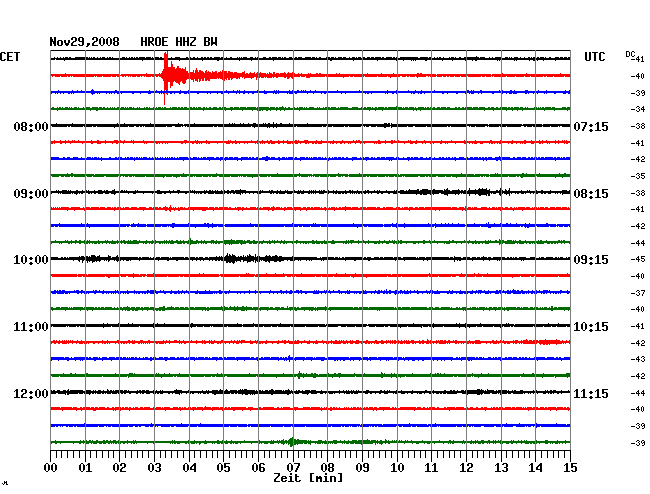The image size is (650, 494).
Task: Click the UTC time zone label
Action: pos(594,57)
